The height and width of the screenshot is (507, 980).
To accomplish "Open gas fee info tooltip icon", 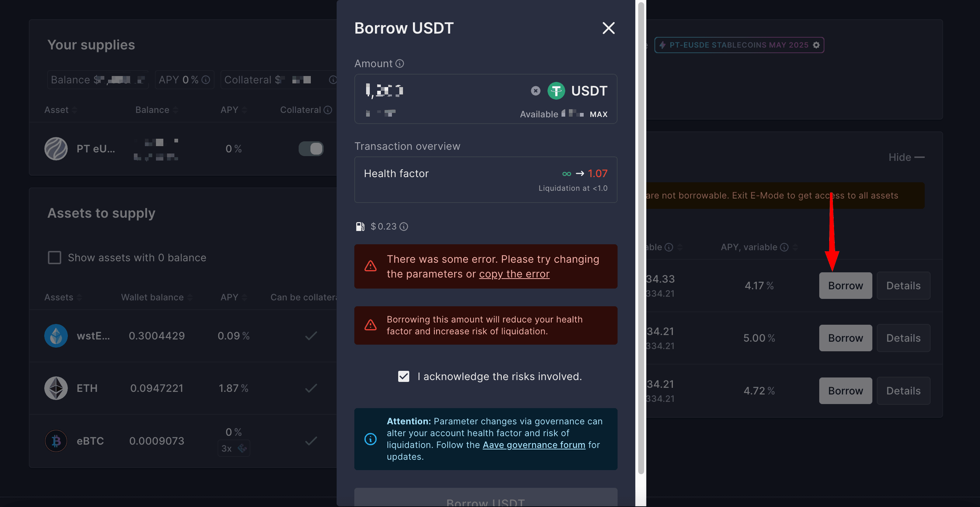I will 404,227.
